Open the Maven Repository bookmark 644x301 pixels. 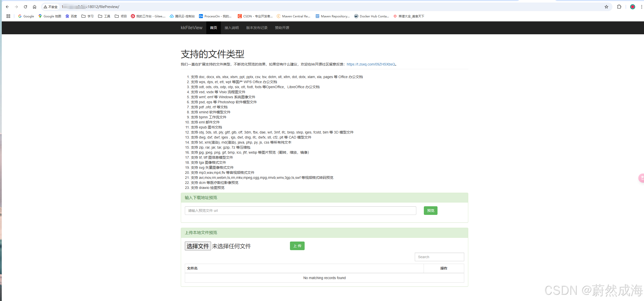[x=332, y=16]
